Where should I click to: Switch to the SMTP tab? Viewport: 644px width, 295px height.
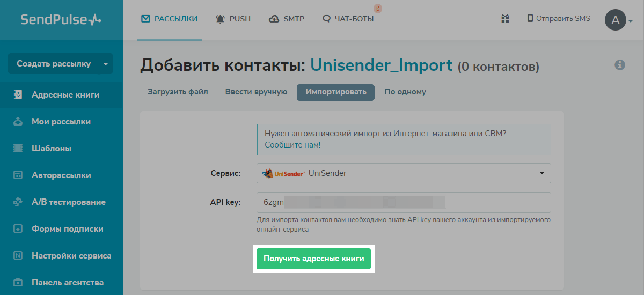point(287,19)
